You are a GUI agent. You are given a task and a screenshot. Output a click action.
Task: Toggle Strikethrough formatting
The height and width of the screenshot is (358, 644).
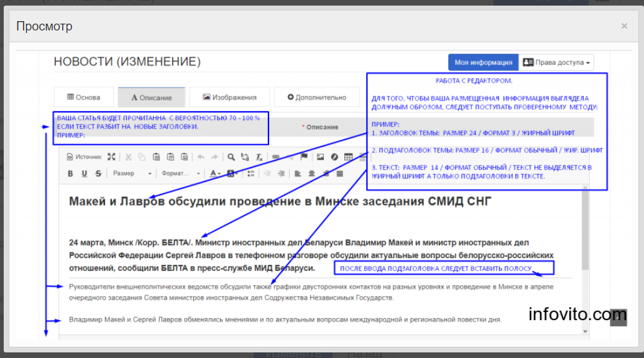(98, 173)
